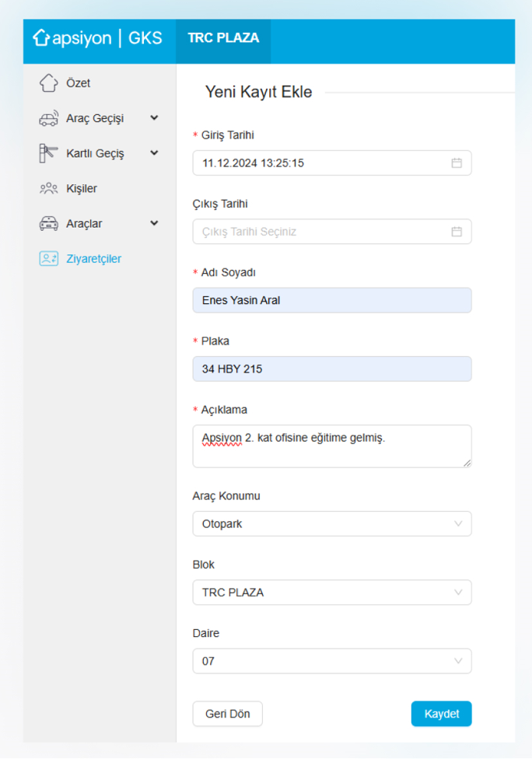Open calendar icon in Giriş Tarihi field
This screenshot has height=759, width=532.
[x=457, y=163]
